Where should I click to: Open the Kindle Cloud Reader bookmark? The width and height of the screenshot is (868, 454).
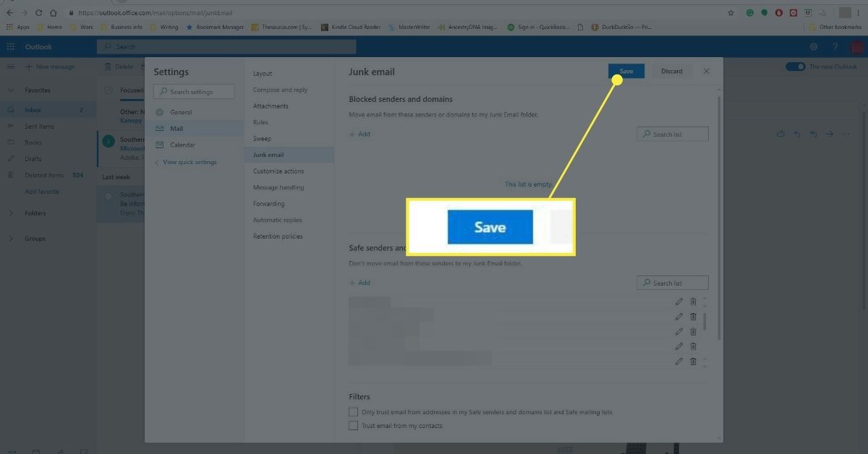click(351, 27)
